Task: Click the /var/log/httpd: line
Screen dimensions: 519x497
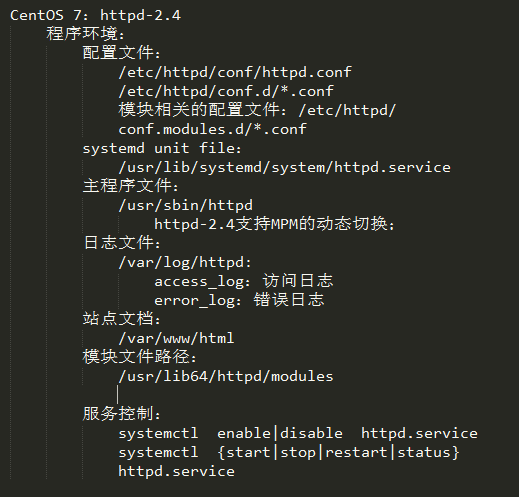Action: point(185,262)
